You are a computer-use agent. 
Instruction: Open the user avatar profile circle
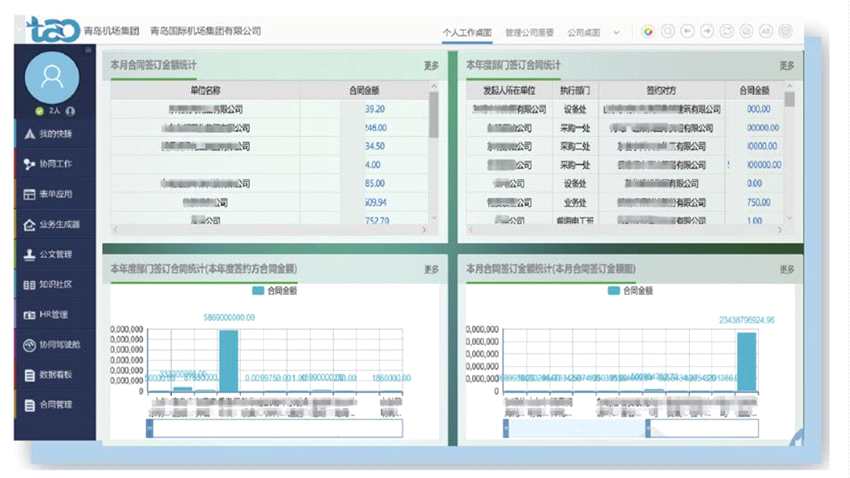[52, 77]
